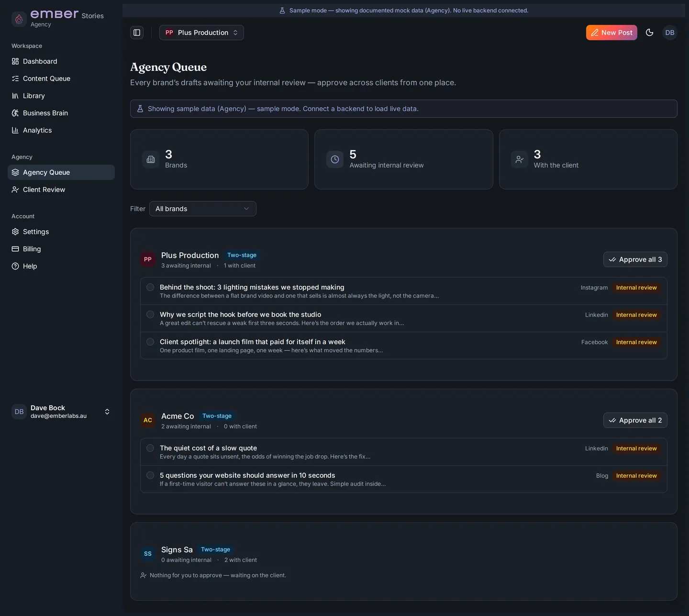This screenshot has height=616, width=689.
Task: Switch to dark mode moon icon
Action: click(x=649, y=33)
